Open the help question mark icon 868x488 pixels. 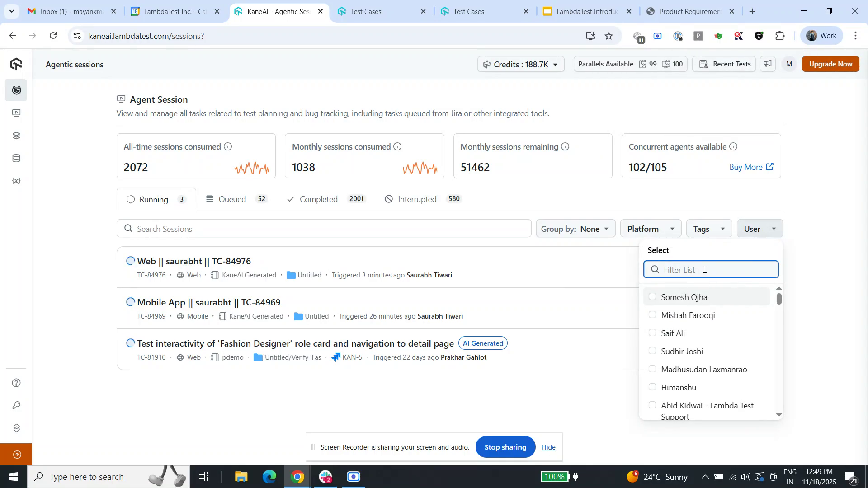[16, 383]
